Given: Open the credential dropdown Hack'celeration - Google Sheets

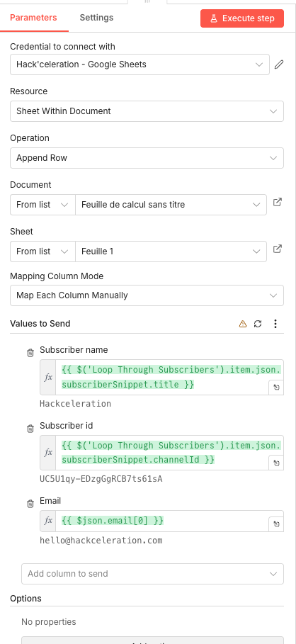Looking at the screenshot, I should (140, 64).
